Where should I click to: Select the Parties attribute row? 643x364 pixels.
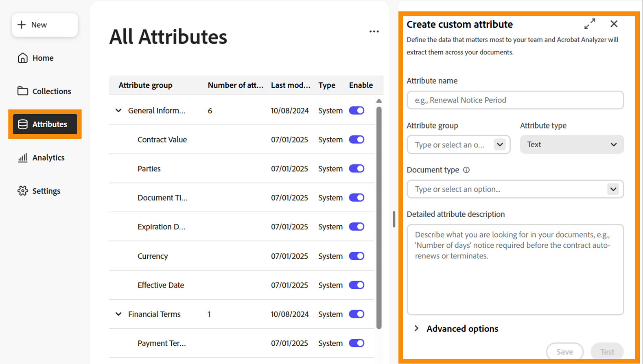click(242, 168)
